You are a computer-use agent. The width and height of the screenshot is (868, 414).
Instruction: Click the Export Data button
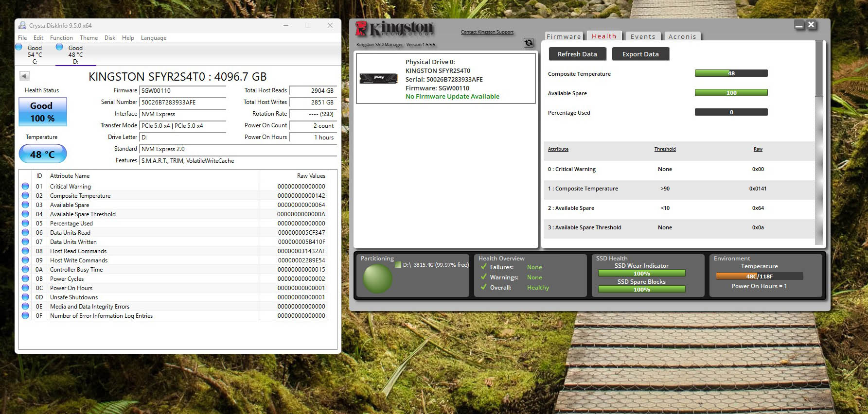coord(640,54)
